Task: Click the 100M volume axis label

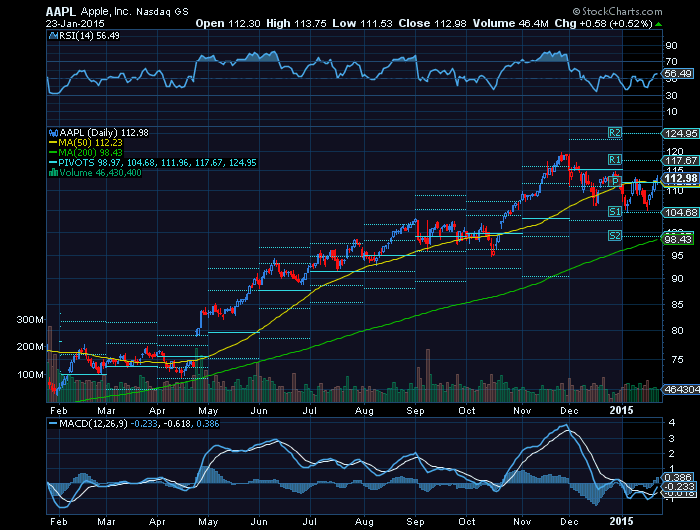Action: (x=30, y=375)
